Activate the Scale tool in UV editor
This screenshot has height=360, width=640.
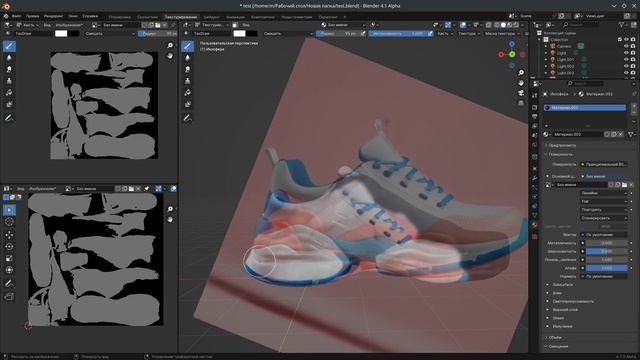[x=9, y=258]
